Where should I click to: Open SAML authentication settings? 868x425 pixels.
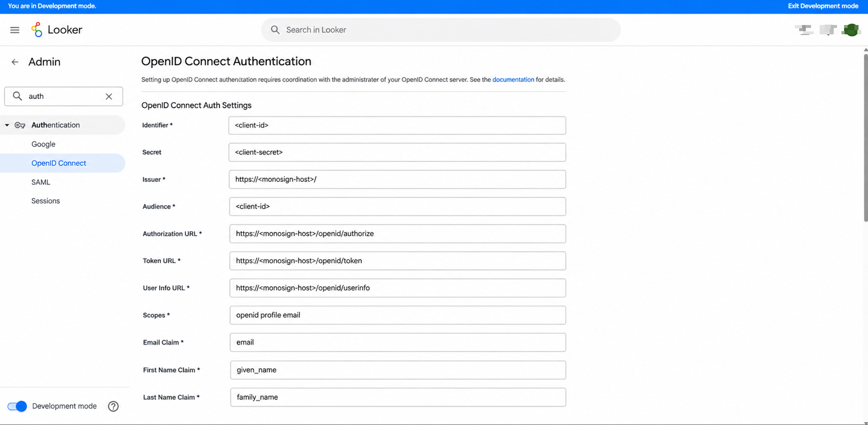click(41, 182)
